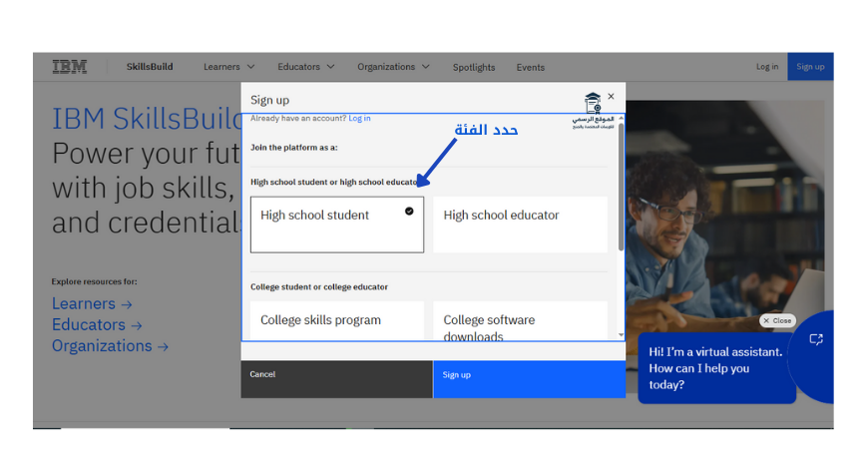Click the scrollbar up arrow

tap(621, 119)
